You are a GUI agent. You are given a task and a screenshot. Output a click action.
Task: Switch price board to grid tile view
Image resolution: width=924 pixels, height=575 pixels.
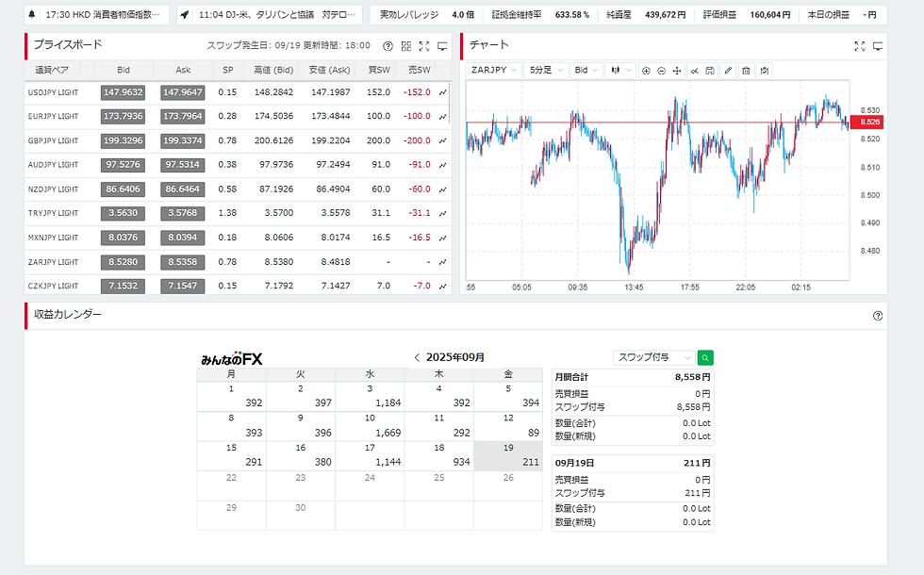(406, 46)
